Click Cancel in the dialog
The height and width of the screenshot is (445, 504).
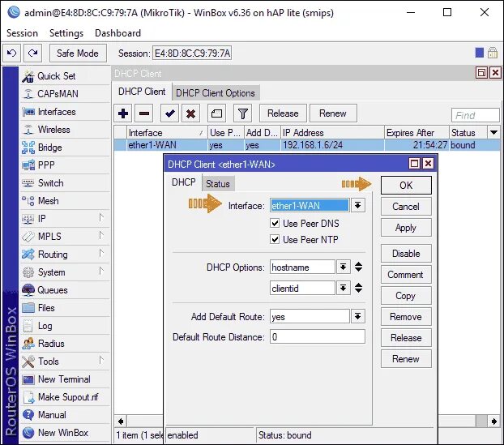click(x=406, y=207)
